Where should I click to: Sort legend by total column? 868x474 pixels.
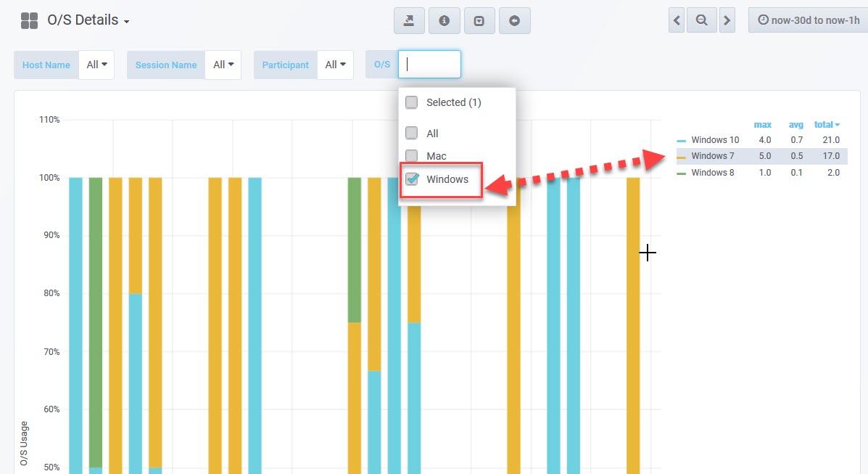click(826, 125)
